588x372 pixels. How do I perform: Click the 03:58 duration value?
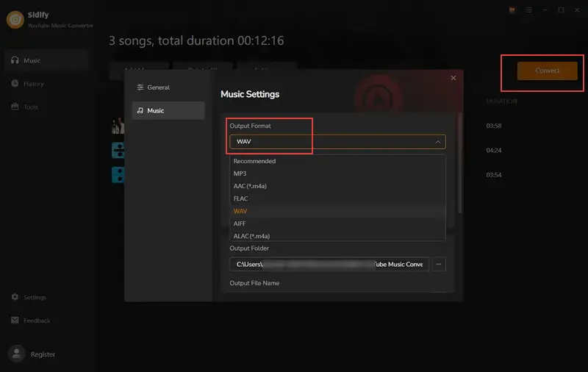pos(493,126)
